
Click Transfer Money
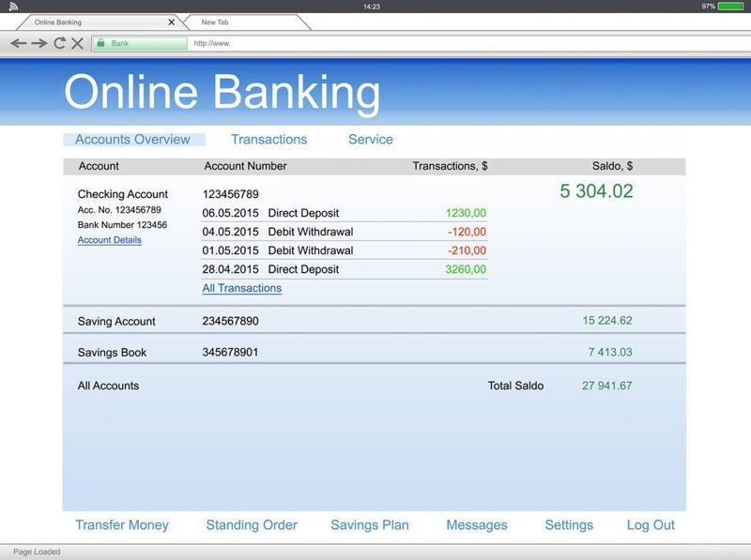[x=122, y=525]
